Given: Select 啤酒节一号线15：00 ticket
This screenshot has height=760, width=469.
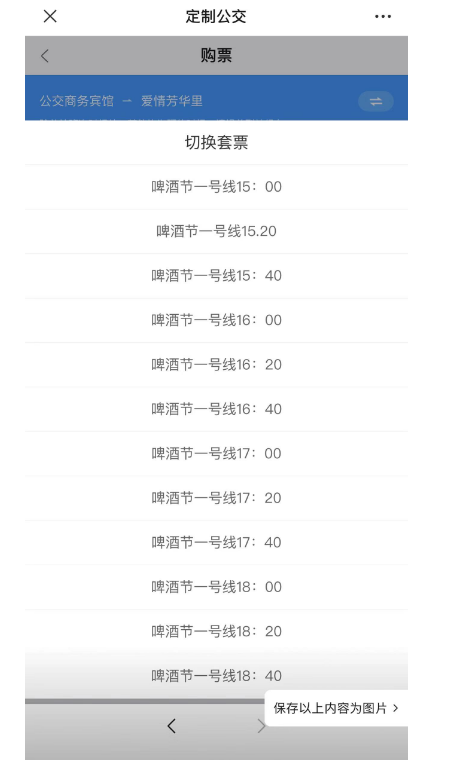Looking at the screenshot, I should pos(216,187).
